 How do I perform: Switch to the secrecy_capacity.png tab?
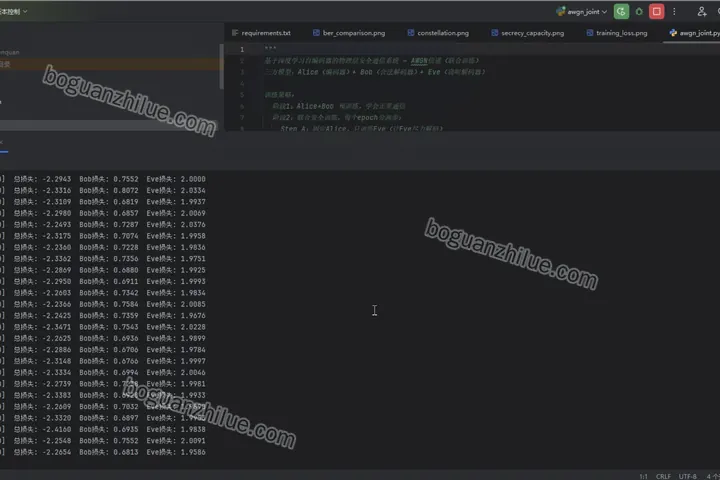click(528, 33)
